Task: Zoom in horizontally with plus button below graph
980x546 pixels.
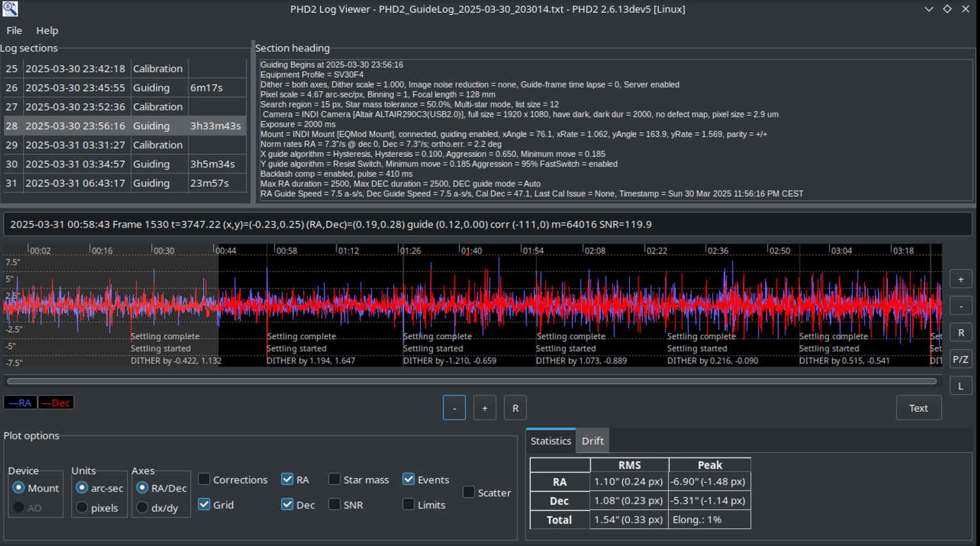Action: [484, 408]
